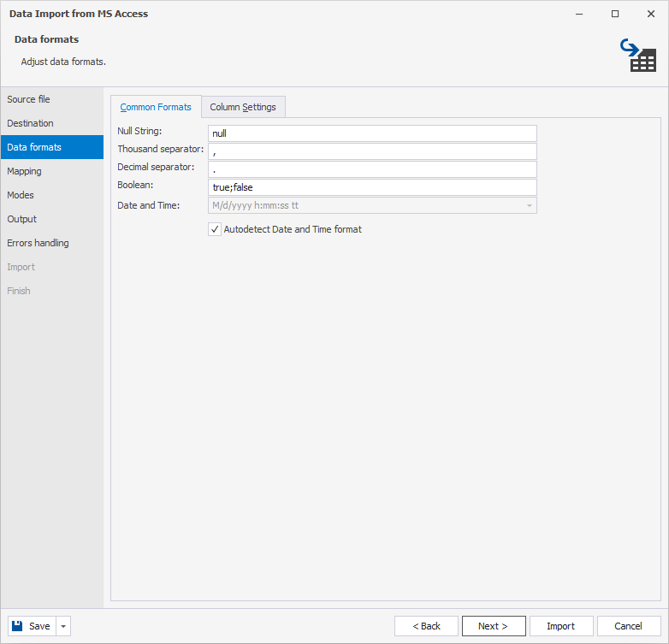Close the Data Import dialog
669x644 pixels.
coord(651,14)
